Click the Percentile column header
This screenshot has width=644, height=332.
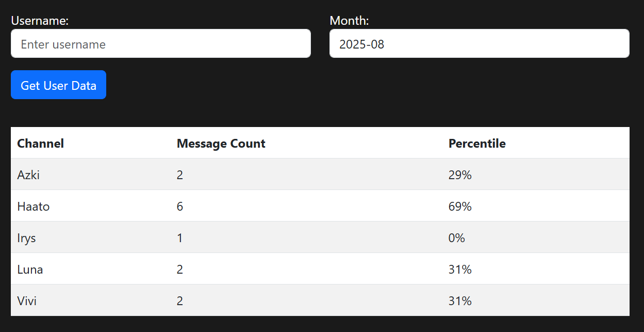click(477, 144)
